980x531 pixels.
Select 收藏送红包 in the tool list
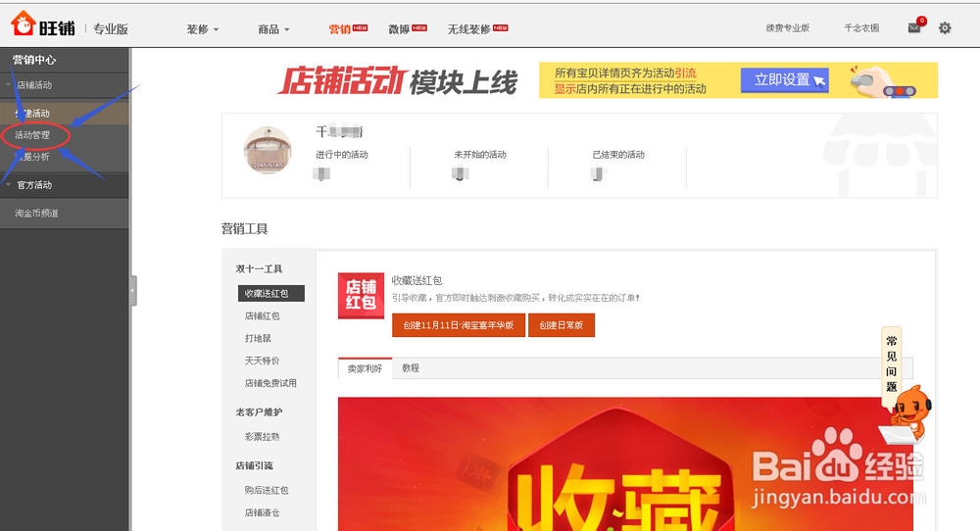coord(271,293)
